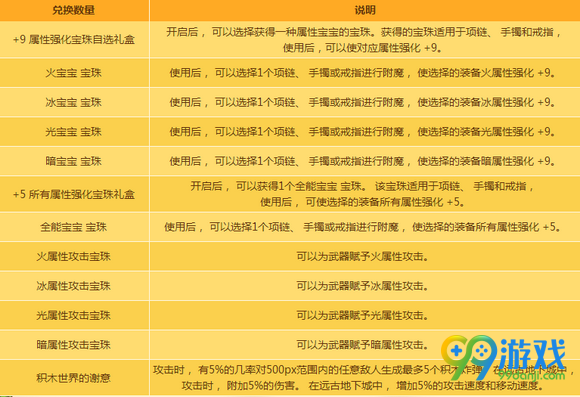
Task: Select the 光属性攻击宝珠 cell
Action: click(x=74, y=315)
